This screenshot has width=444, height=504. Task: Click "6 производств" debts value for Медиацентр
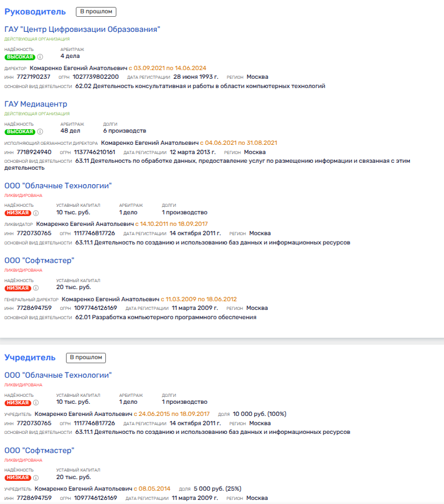click(x=124, y=130)
